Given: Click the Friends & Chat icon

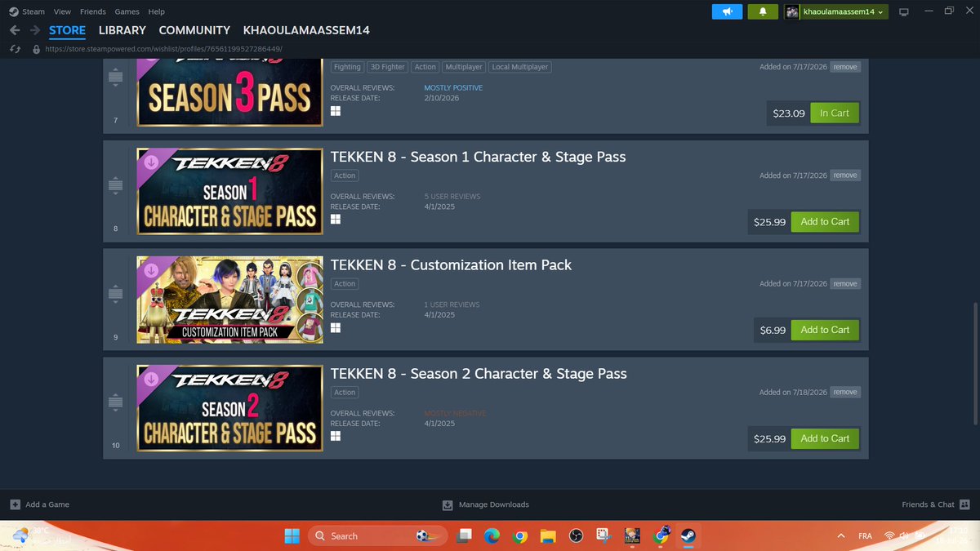Looking at the screenshot, I should [964, 504].
